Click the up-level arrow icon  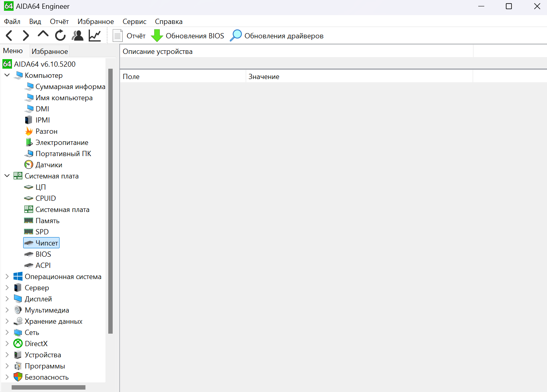click(x=43, y=35)
